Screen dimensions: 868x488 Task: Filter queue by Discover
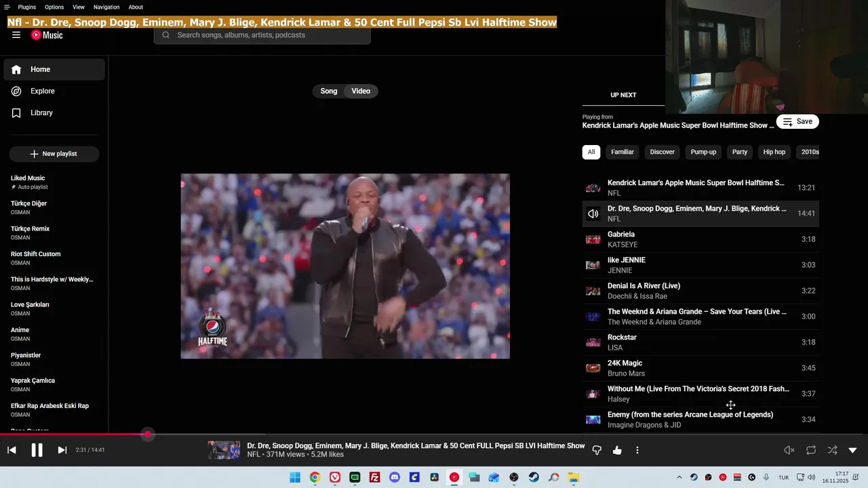(x=663, y=152)
